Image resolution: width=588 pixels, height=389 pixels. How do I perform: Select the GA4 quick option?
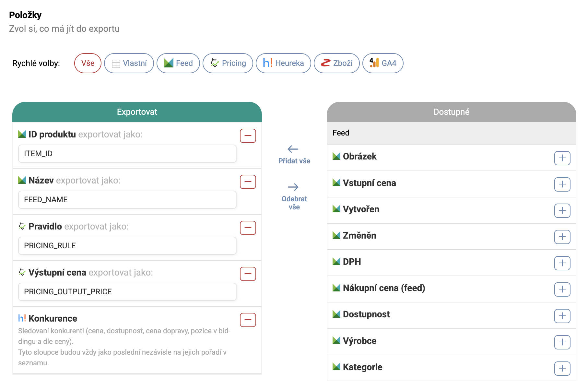tap(383, 63)
